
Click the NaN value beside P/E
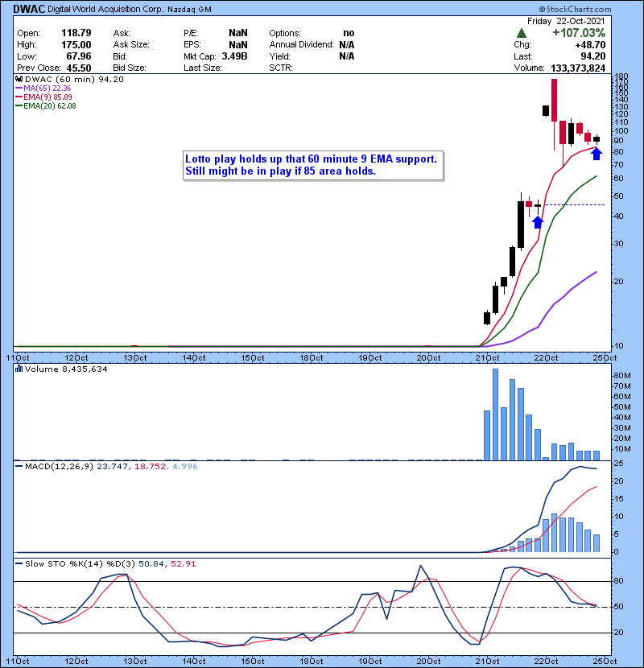coord(237,33)
